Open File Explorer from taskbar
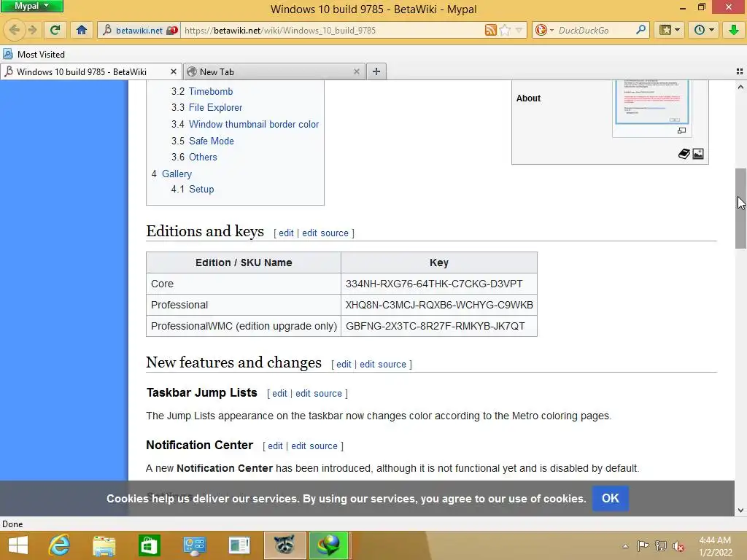Image resolution: width=747 pixels, height=560 pixels. pyautogui.click(x=104, y=545)
